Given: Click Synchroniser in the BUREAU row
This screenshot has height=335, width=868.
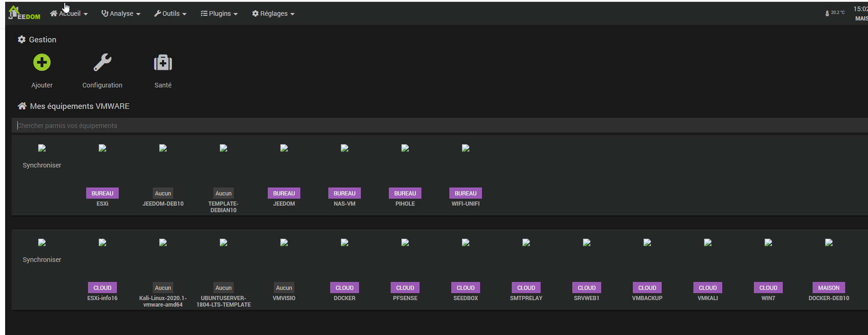Looking at the screenshot, I should pos(42,165).
